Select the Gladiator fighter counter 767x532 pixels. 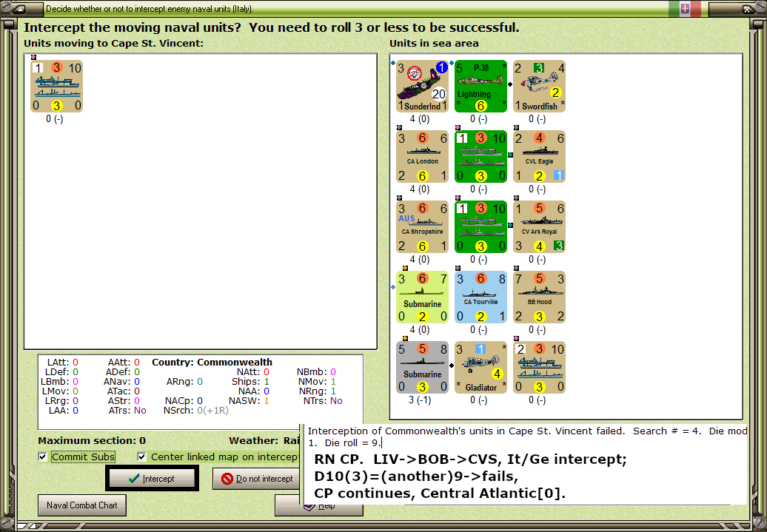pyautogui.click(x=480, y=367)
